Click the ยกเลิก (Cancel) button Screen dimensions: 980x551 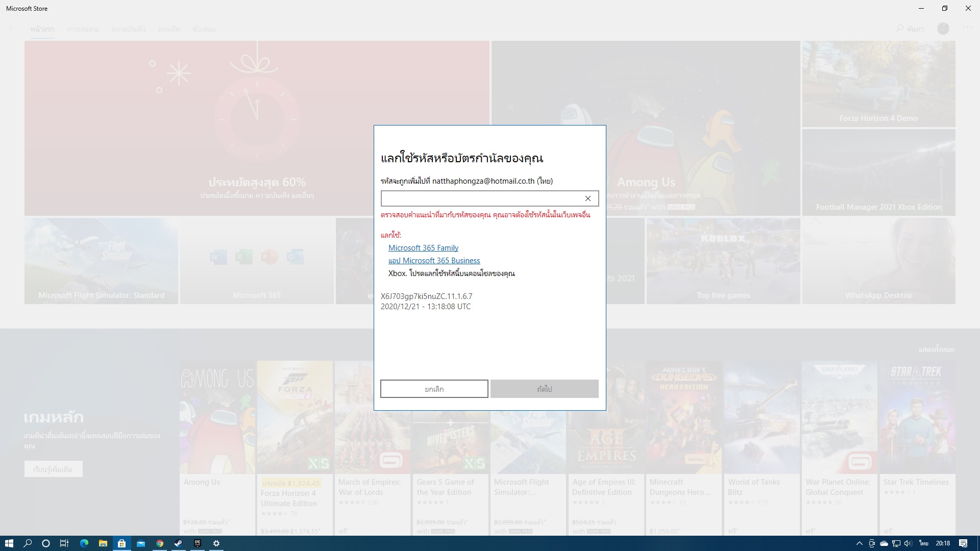pos(434,389)
